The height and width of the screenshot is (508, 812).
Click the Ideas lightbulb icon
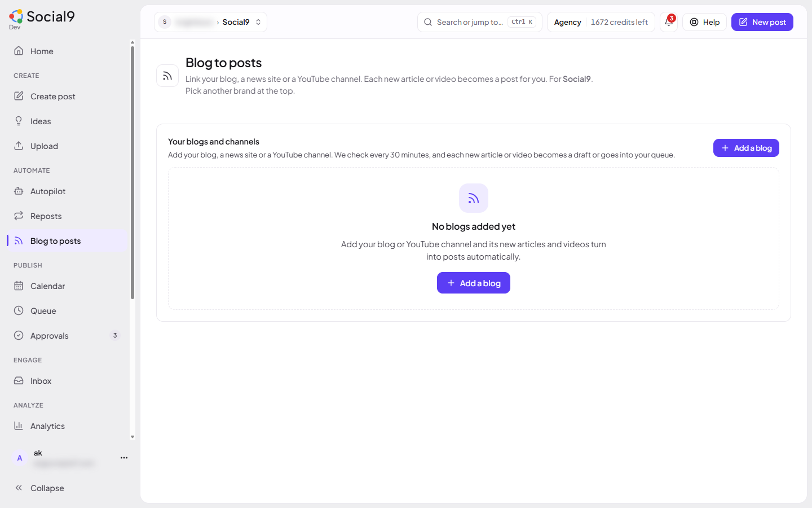click(x=19, y=121)
